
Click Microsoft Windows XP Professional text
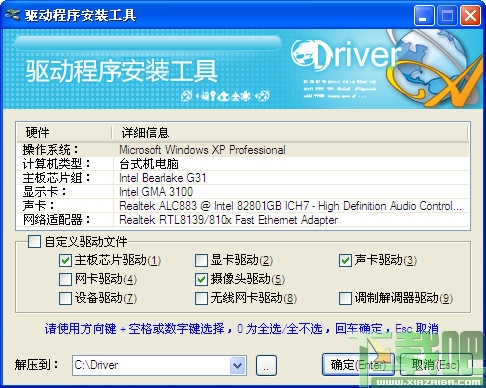(x=202, y=150)
